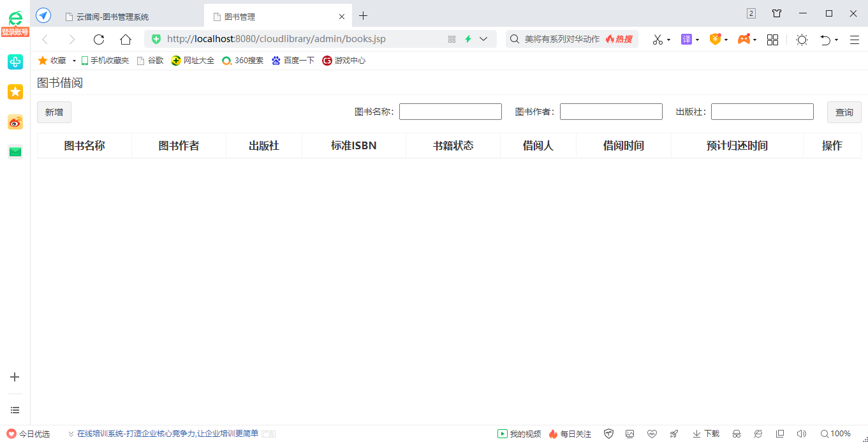Screen dimensions: 868x442
Task: Open the skin shirt icon in title bar
Action: click(x=777, y=13)
